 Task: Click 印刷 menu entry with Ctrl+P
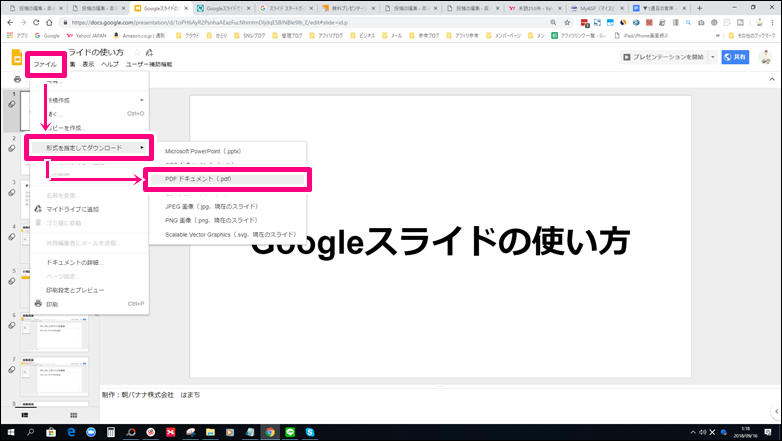(89, 304)
